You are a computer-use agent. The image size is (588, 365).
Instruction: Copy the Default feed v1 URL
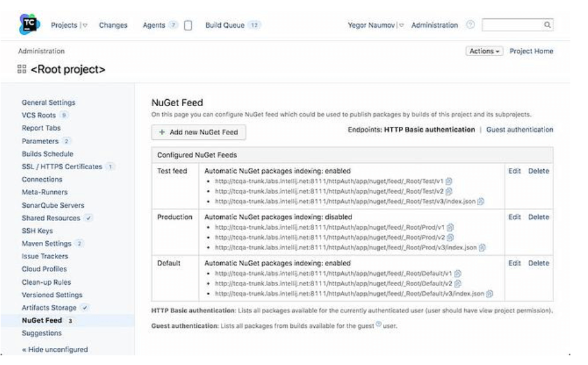(458, 273)
